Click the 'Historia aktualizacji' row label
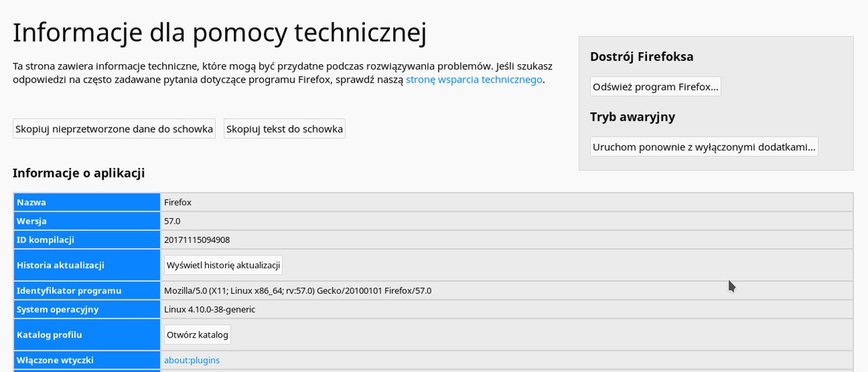 click(87, 265)
